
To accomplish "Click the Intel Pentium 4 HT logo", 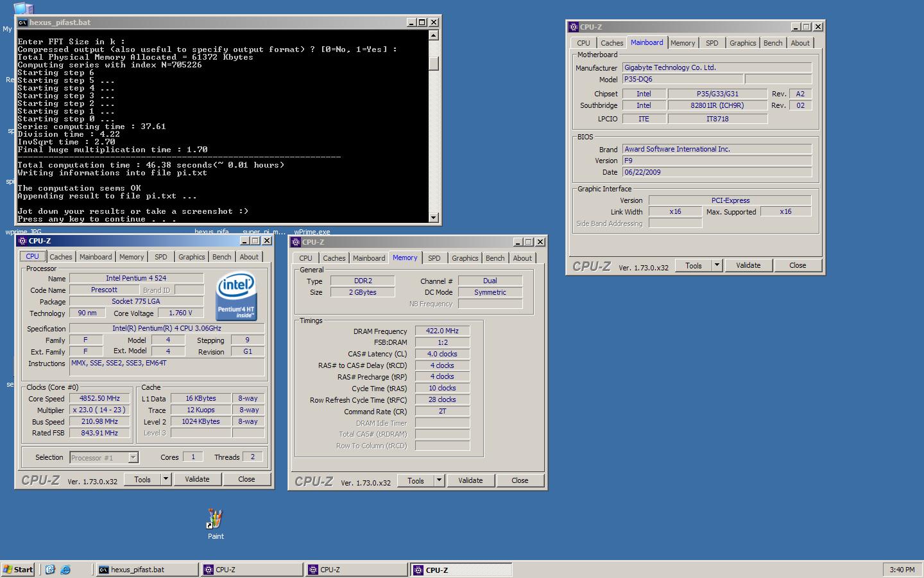I will pyautogui.click(x=236, y=295).
